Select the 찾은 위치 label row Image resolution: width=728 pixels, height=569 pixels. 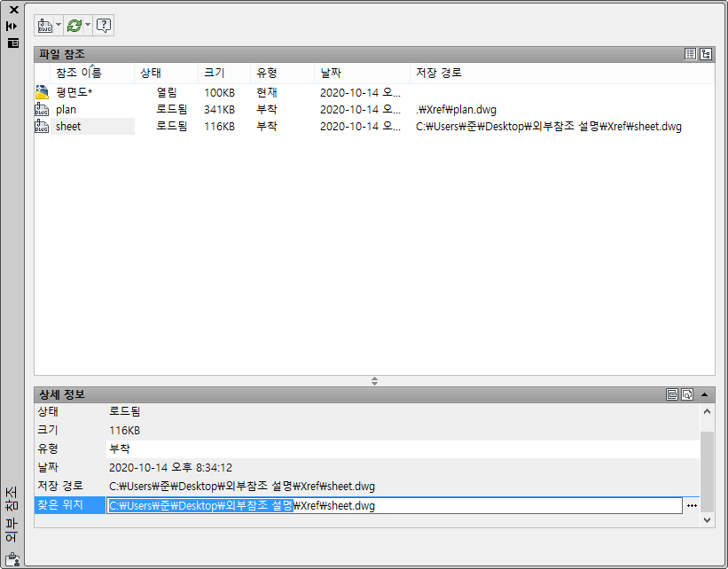coord(70,505)
